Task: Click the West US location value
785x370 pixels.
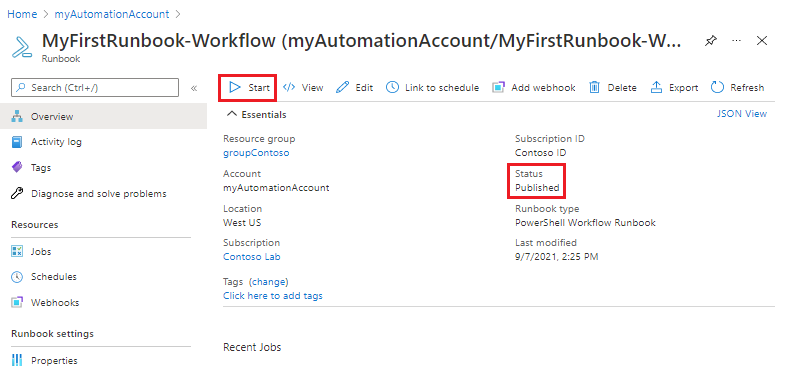Action: pos(242,223)
